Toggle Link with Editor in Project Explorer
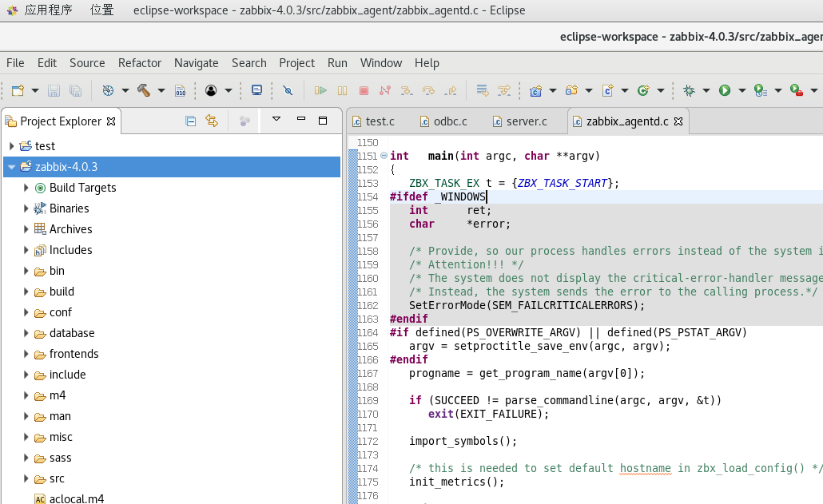Viewport: 823px width, 504px height. click(x=212, y=121)
